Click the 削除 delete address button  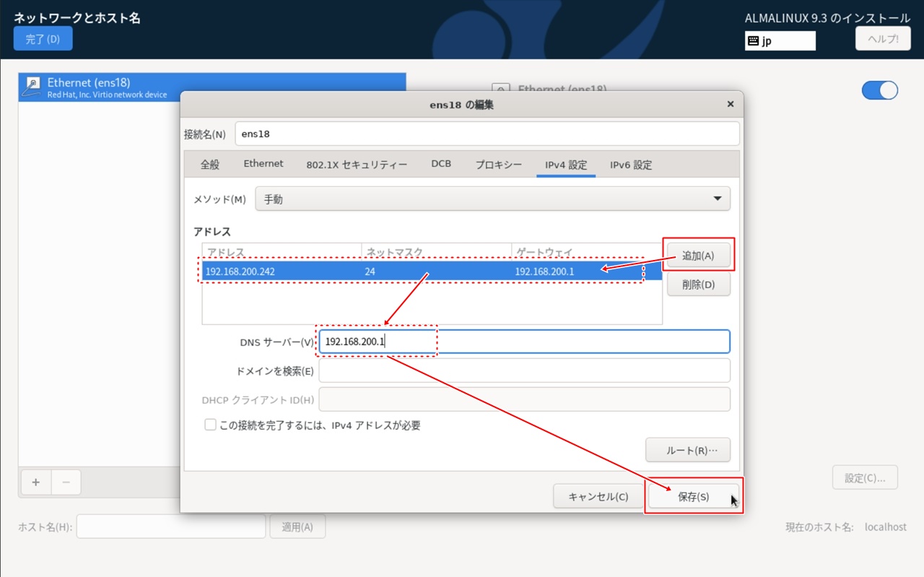(x=698, y=285)
